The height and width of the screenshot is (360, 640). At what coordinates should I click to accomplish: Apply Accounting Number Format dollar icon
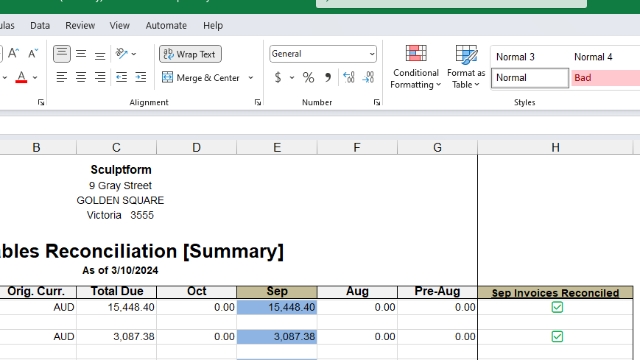coord(278,77)
